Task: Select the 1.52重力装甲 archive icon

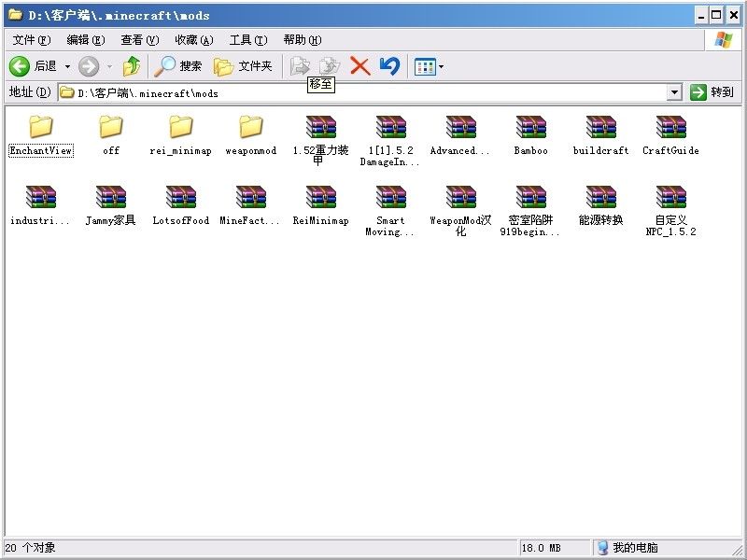Action: pos(321,127)
